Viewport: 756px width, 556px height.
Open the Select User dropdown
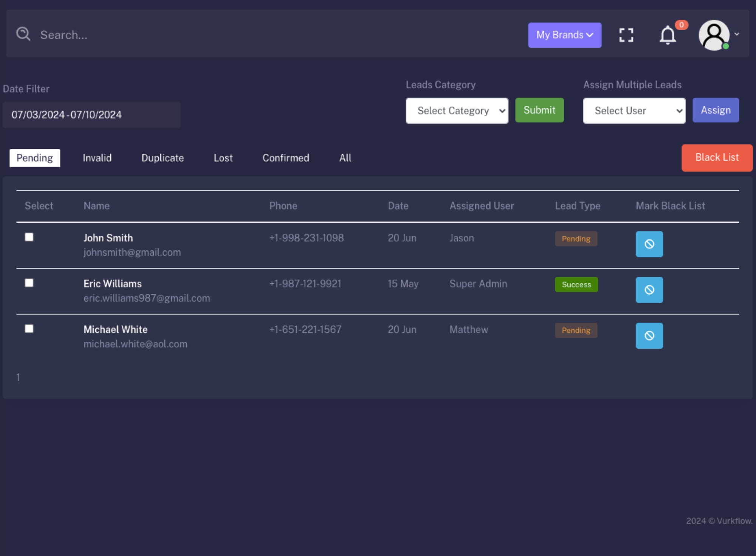pos(634,111)
